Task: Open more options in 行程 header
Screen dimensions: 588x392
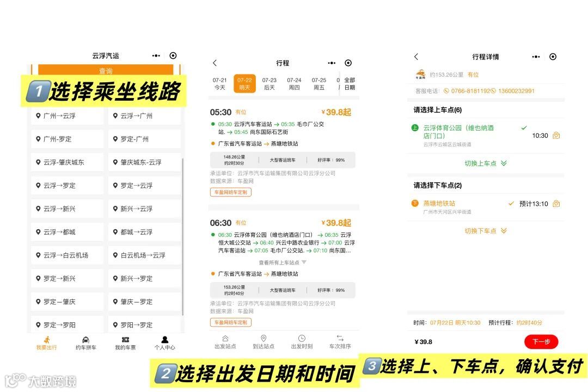Action: 332,63
